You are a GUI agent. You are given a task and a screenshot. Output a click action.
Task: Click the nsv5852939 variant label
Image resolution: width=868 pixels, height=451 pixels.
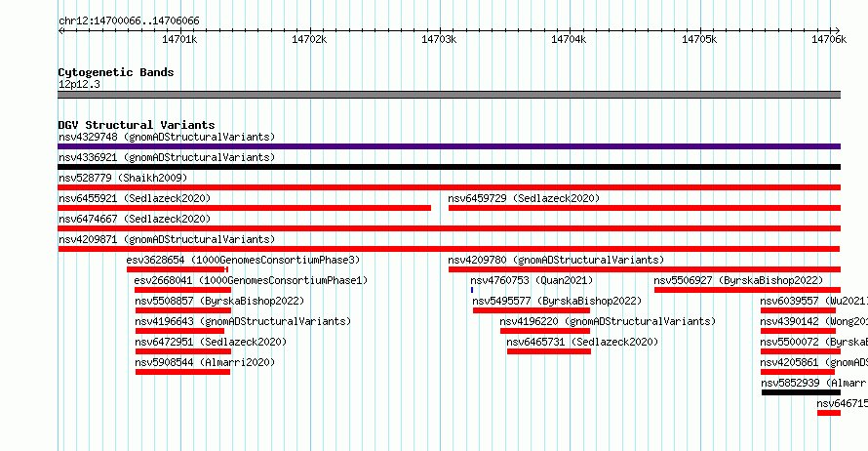point(813,383)
